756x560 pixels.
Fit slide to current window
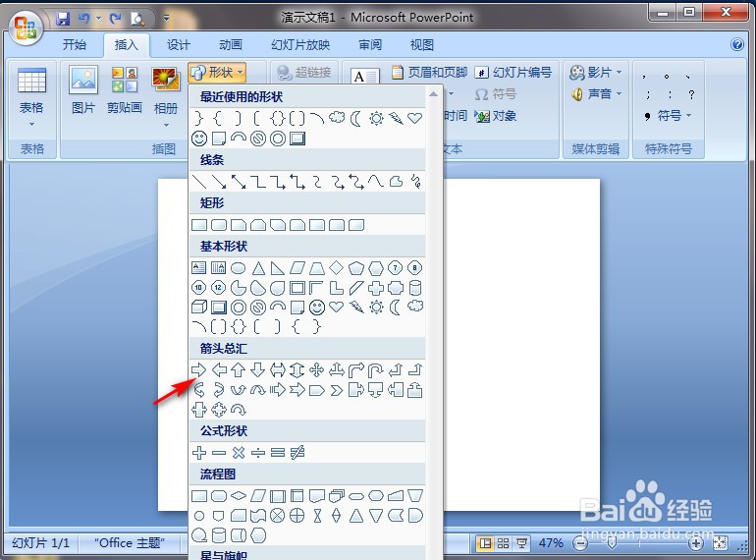(720, 543)
